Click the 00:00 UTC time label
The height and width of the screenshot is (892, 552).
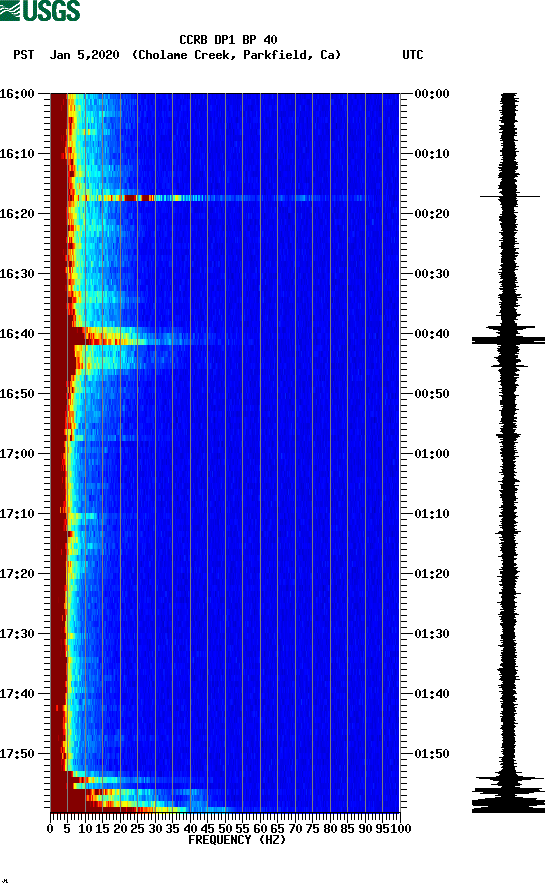coord(432,94)
